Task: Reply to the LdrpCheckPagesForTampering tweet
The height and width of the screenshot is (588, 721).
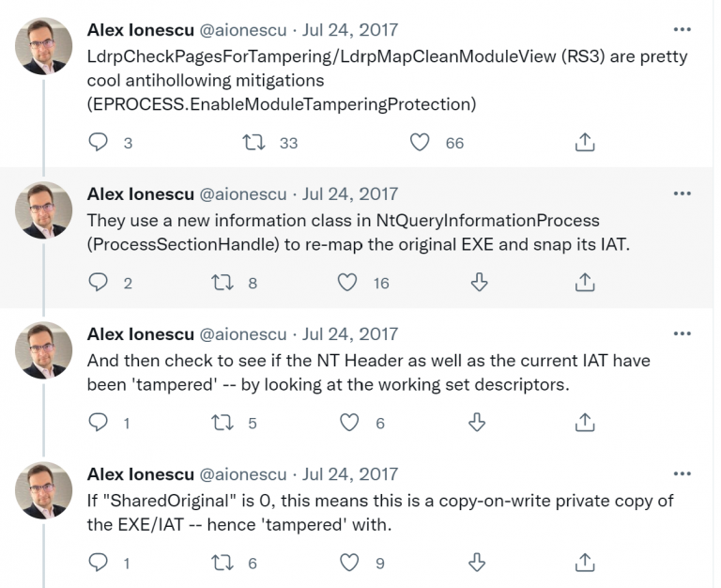Action: pyautogui.click(x=99, y=143)
